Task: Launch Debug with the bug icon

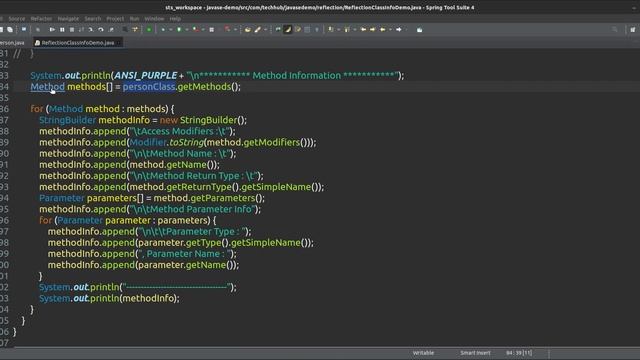Action: [163, 29]
